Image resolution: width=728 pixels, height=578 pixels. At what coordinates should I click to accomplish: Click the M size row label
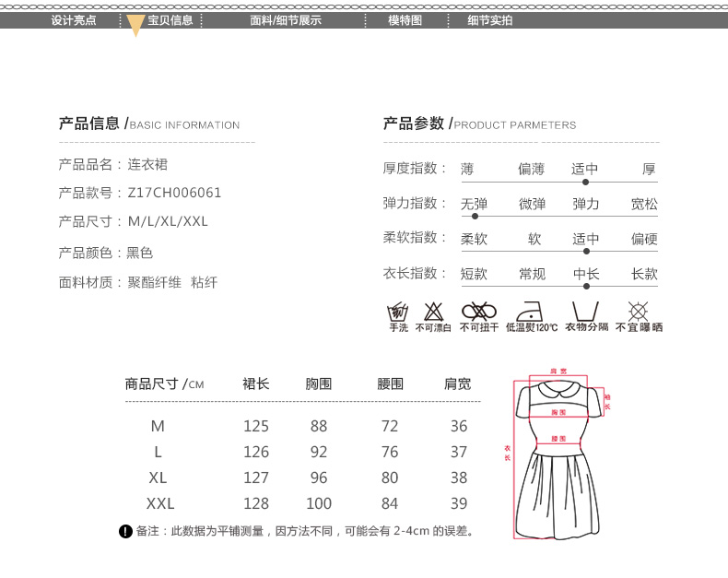coord(158,426)
